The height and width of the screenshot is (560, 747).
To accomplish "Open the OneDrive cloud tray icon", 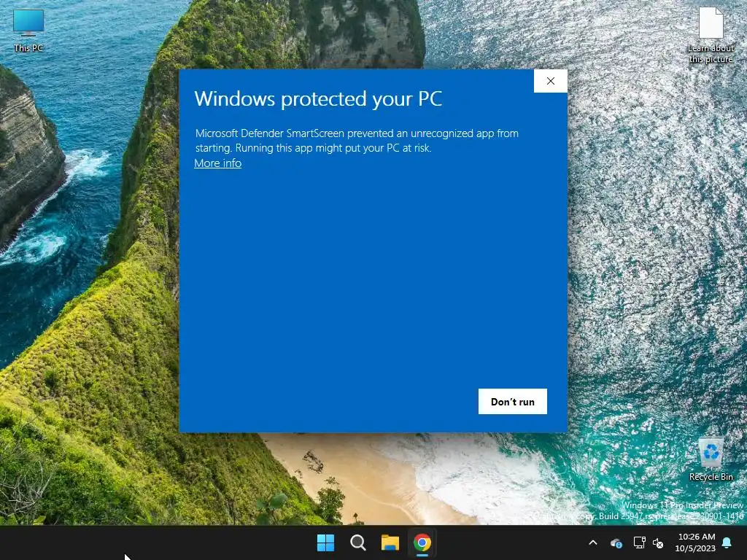I will 616,542.
